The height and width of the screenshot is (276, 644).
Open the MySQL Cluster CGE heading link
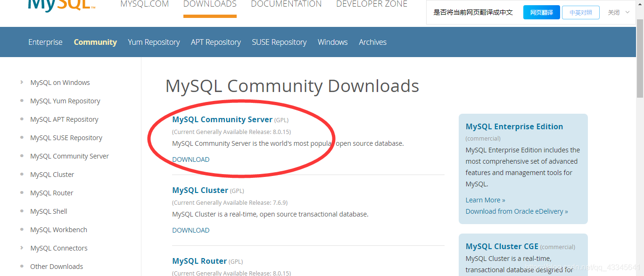pos(502,246)
